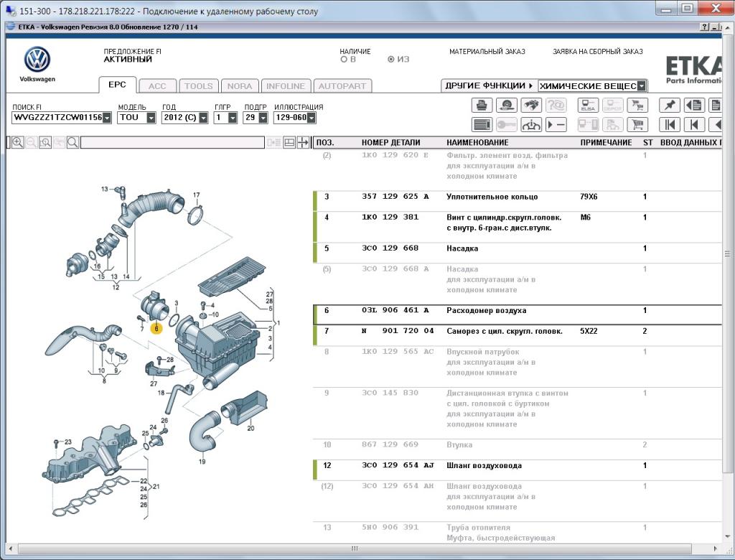
Task: Click the help question mark in title bar
Action: click(705, 27)
